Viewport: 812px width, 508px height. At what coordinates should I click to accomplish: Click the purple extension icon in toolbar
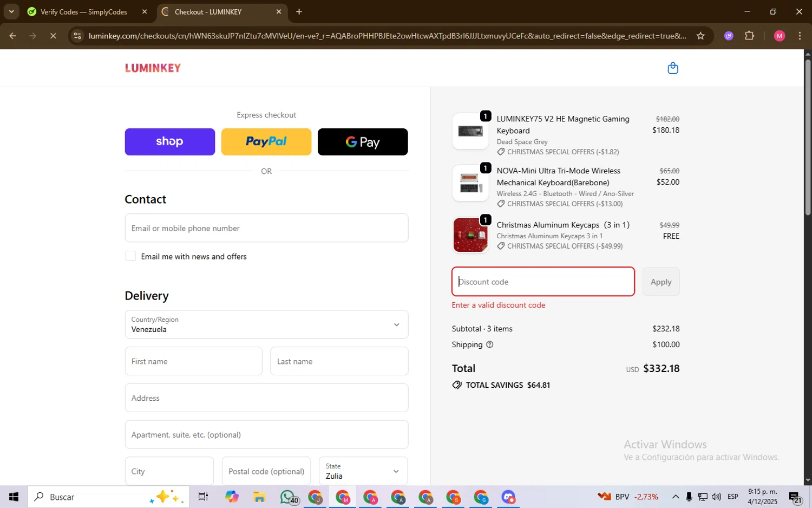(x=729, y=36)
